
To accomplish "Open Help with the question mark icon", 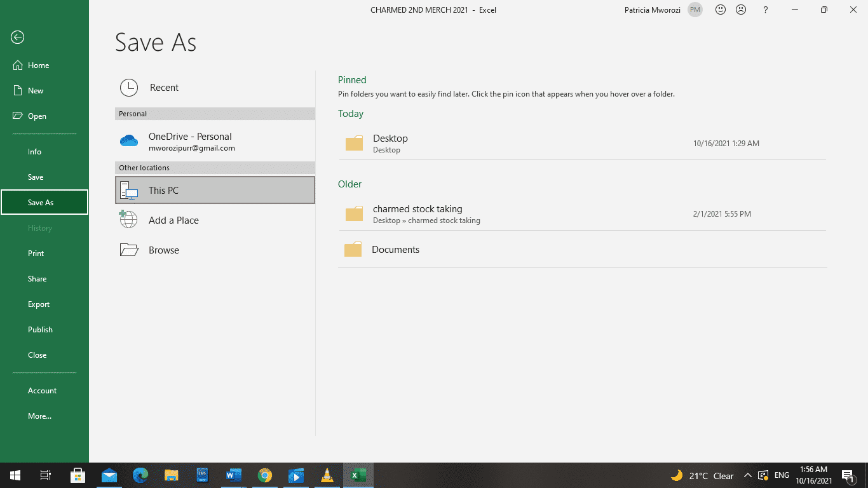I will (x=765, y=10).
